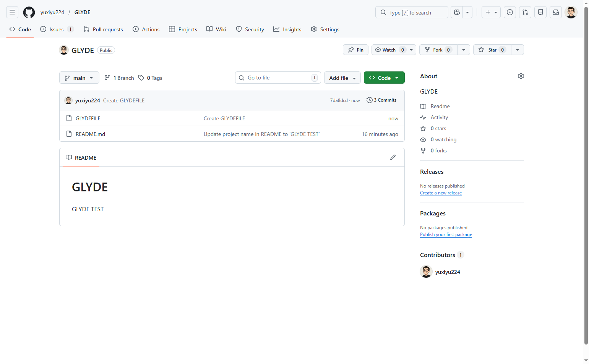Open the hamburger navigation menu
Viewport: 589px width, 364px height.
point(12,12)
